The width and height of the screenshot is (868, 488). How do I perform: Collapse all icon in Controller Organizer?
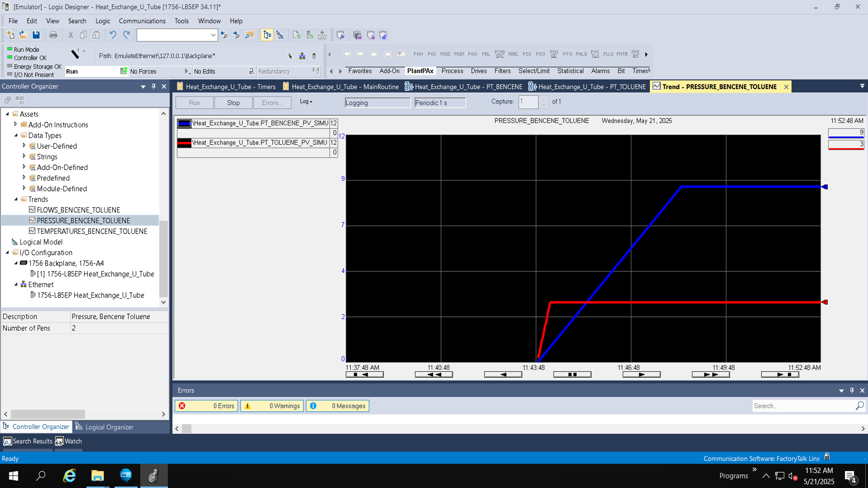7,100
